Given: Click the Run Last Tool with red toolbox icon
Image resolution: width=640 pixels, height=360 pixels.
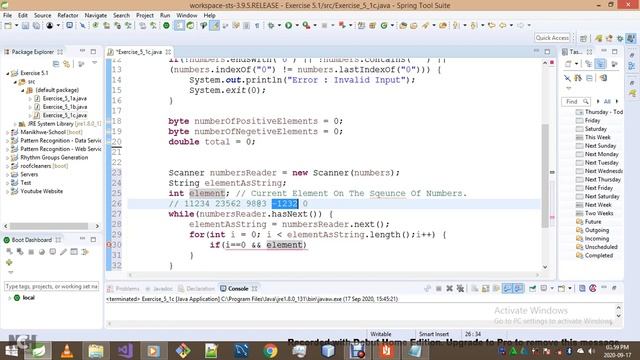Looking at the screenshot, I should pos(306,26).
